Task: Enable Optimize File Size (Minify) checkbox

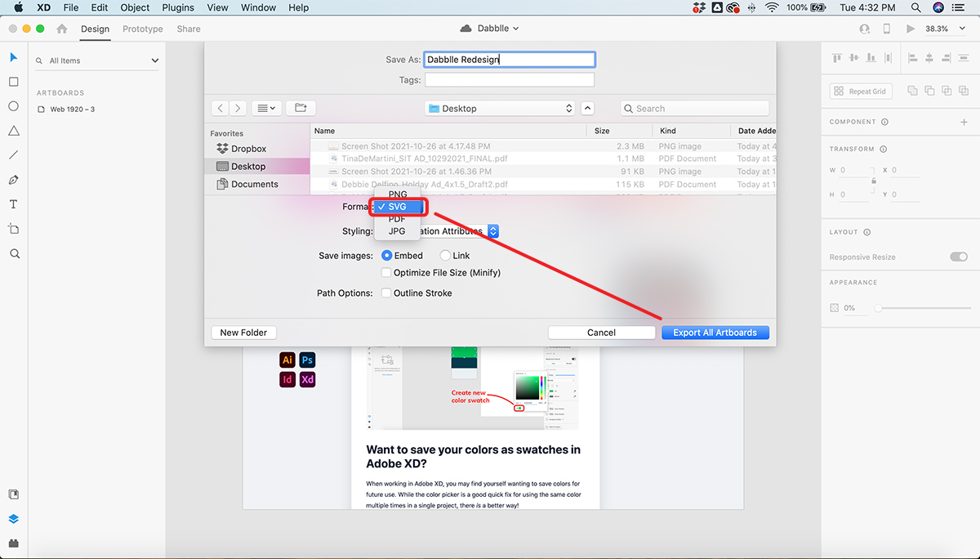Action: 387,272
